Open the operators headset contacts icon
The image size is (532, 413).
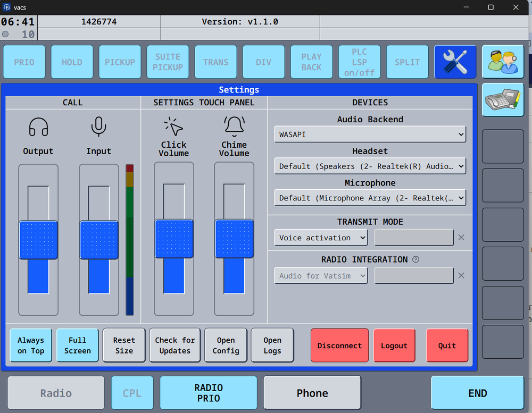(x=503, y=62)
